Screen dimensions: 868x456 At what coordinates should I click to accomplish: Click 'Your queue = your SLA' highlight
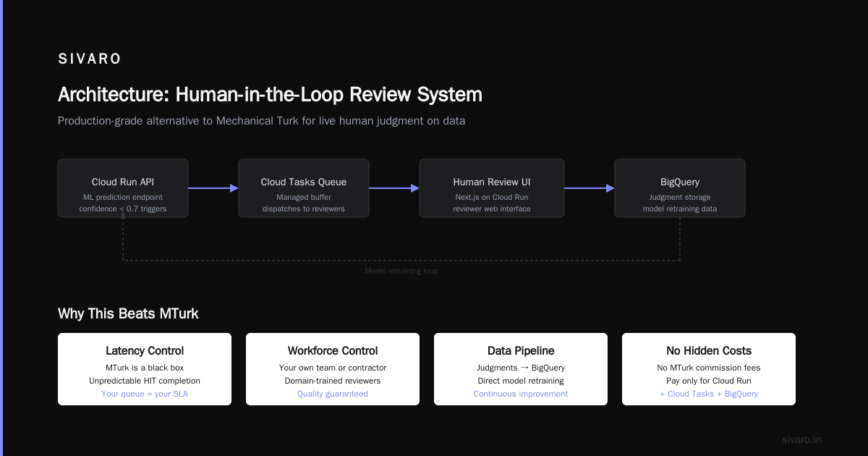tap(145, 394)
